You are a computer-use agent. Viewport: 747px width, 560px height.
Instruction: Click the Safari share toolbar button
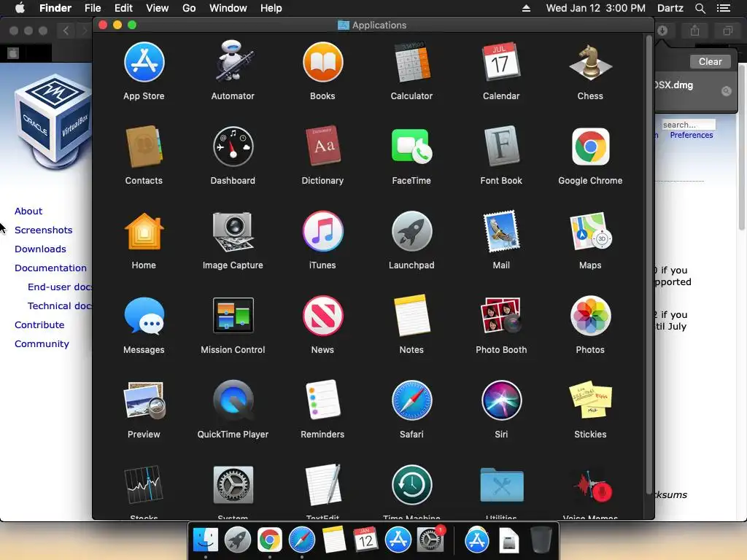coord(694,31)
